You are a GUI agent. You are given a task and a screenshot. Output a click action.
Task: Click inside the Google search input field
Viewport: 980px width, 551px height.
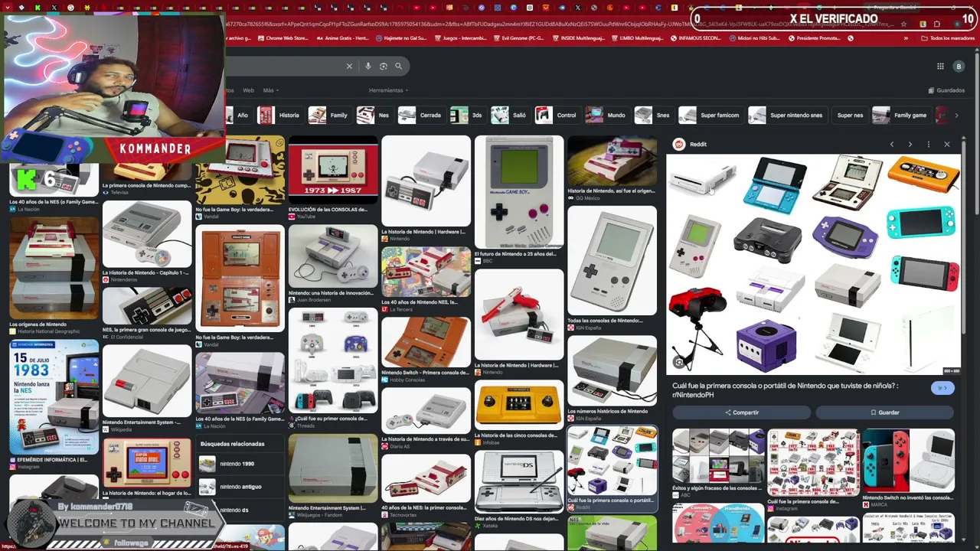[x=283, y=67]
